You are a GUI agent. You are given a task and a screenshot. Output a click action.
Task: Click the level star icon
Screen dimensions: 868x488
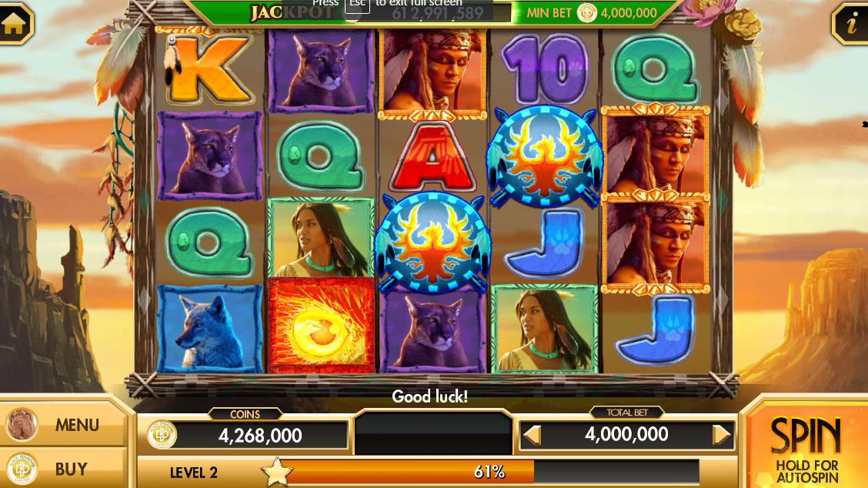pyautogui.click(x=277, y=472)
